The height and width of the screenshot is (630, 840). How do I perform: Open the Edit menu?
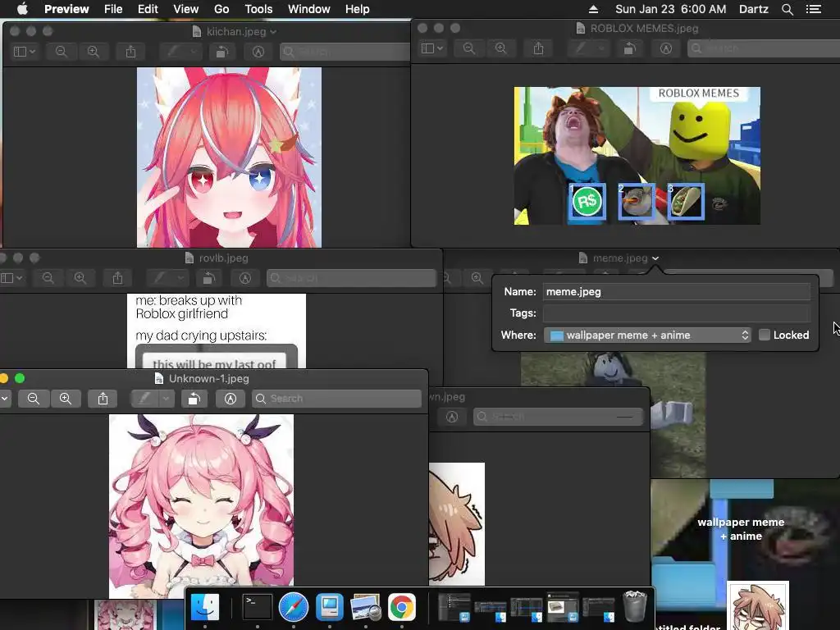tap(148, 9)
